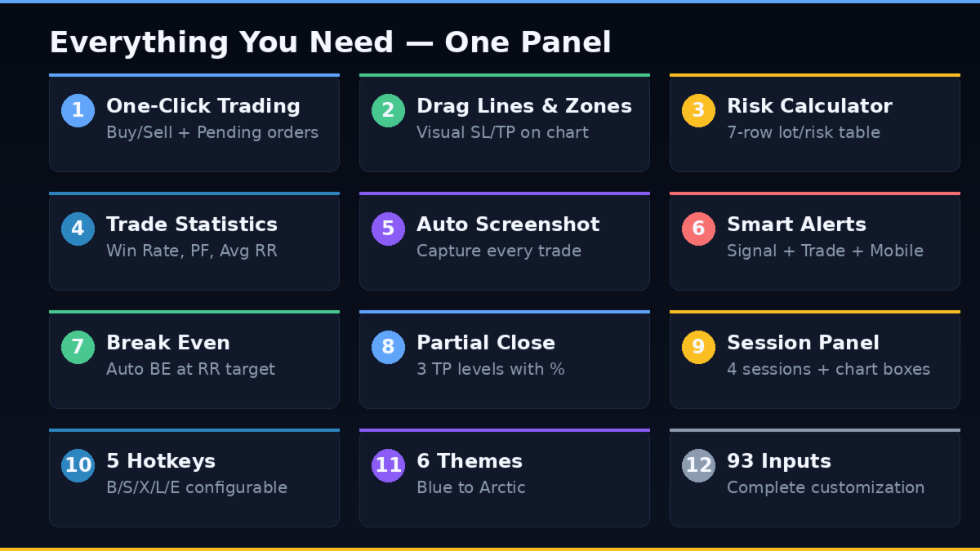Click the blue number 1 badge
The image size is (980, 551).
pyautogui.click(x=78, y=110)
